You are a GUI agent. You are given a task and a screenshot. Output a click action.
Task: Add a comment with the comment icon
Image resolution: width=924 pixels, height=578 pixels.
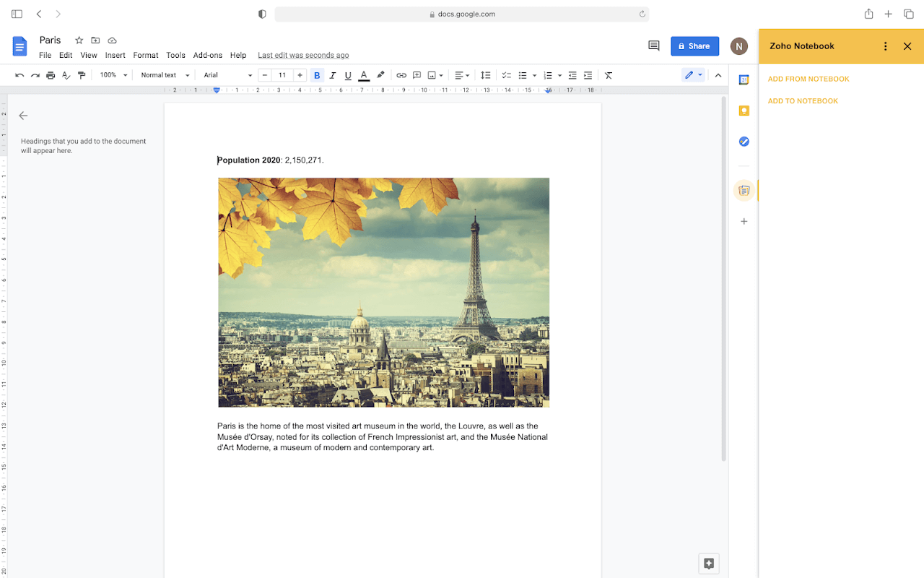[417, 74]
